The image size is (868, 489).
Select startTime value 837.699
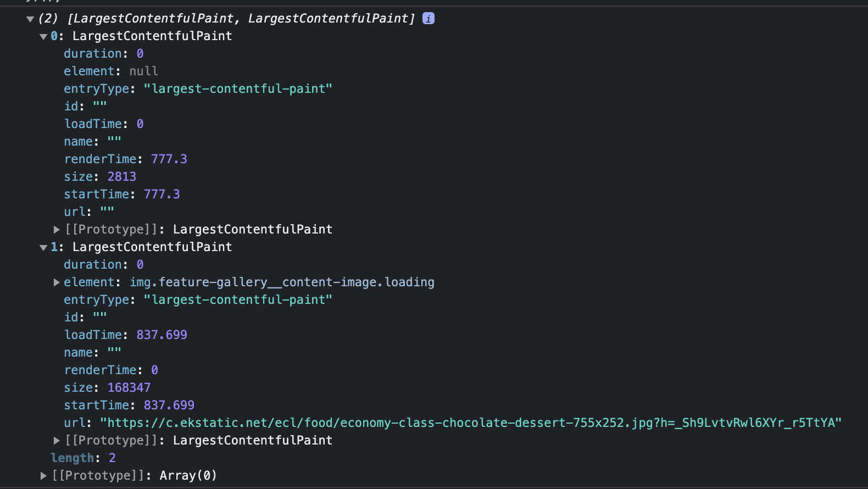(x=169, y=405)
